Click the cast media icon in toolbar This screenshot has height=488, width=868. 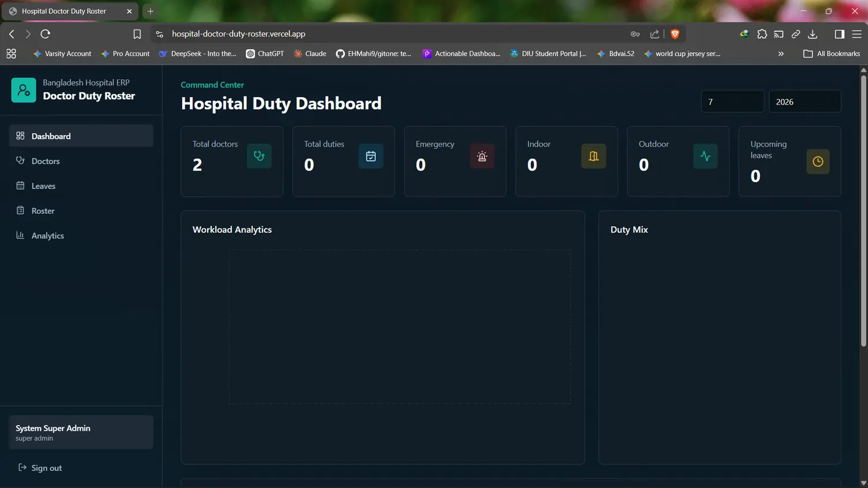tap(779, 34)
